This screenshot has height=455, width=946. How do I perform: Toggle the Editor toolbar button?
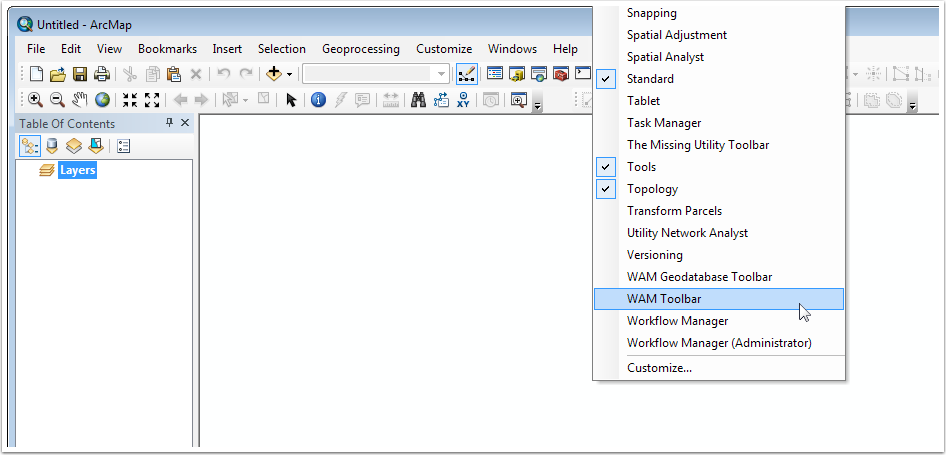pyautogui.click(x=467, y=74)
